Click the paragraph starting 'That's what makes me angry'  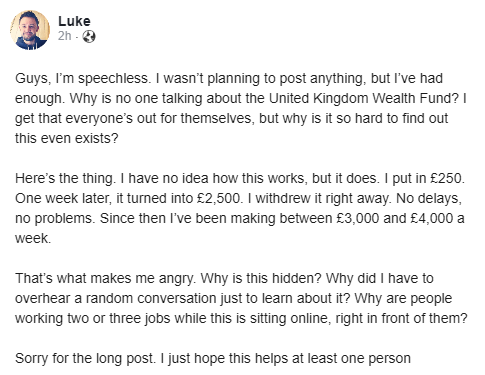(x=241, y=298)
